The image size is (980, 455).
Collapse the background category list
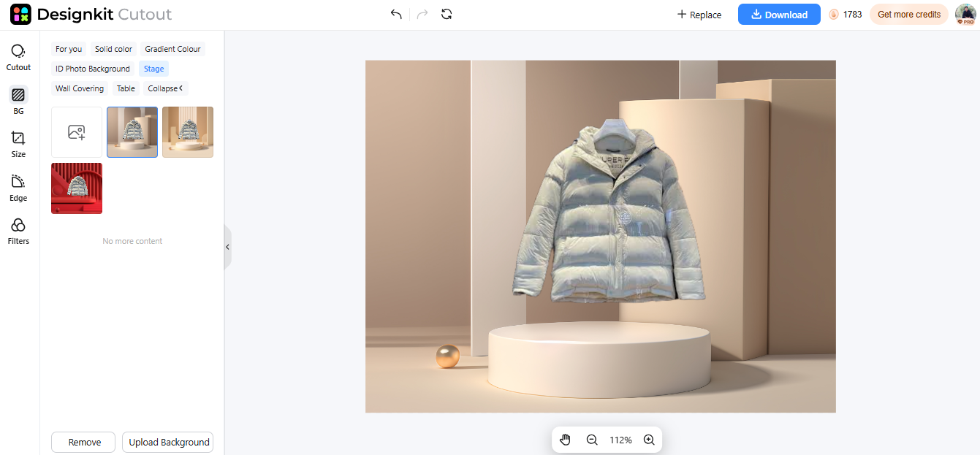click(x=165, y=88)
